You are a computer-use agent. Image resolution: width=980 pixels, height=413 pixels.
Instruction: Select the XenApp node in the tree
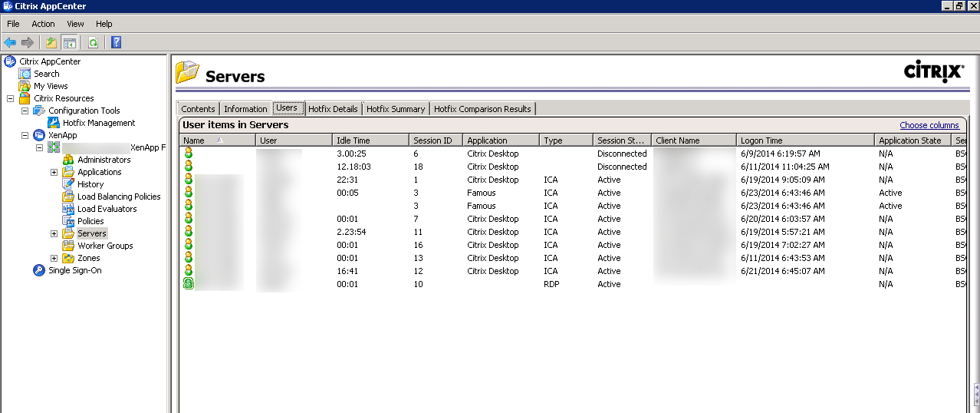(x=63, y=135)
